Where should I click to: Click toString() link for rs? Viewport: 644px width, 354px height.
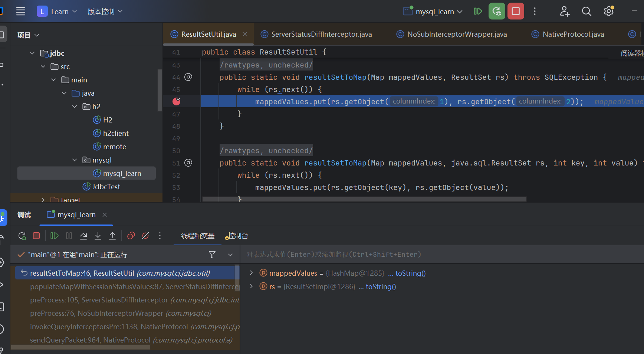click(381, 286)
